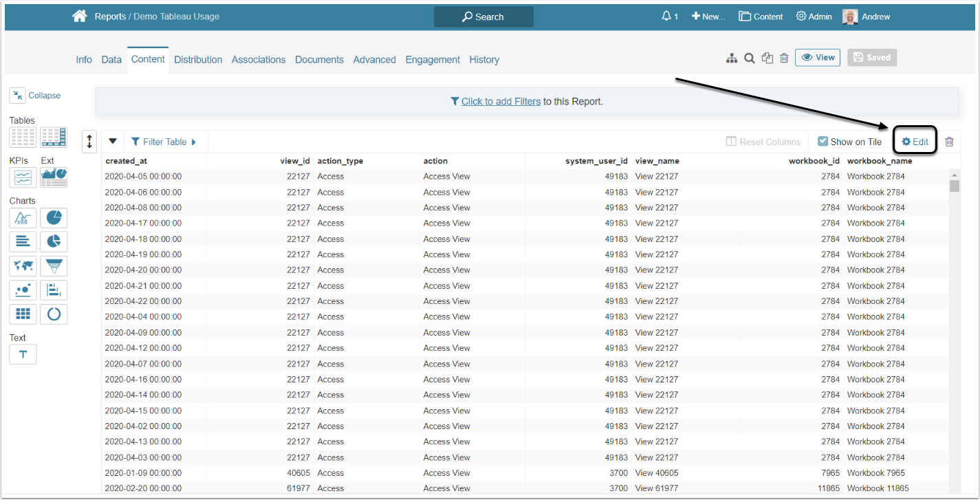This screenshot has width=980, height=500.
Task: Open the notifications bell
Action: coord(666,17)
